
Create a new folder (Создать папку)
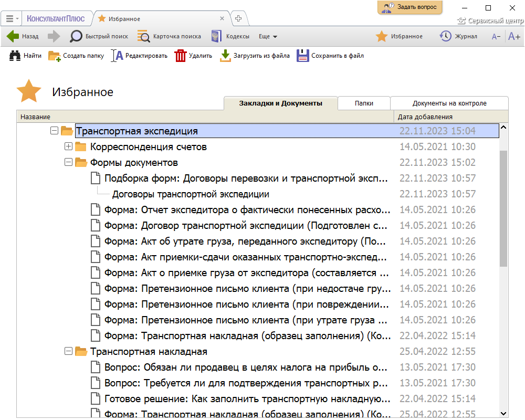(x=76, y=56)
